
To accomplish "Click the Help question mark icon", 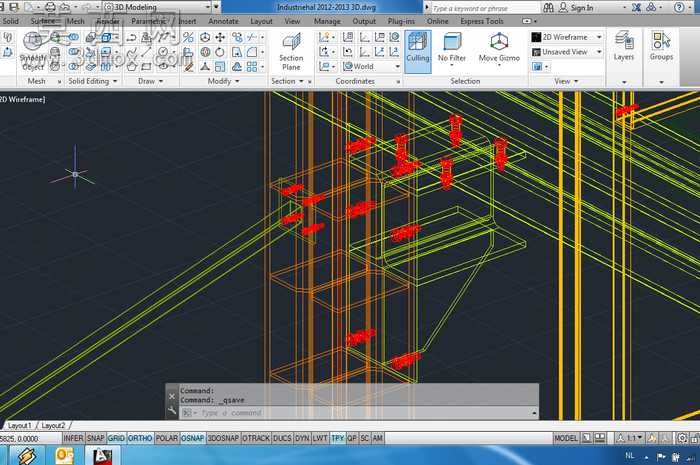I will (679, 8).
